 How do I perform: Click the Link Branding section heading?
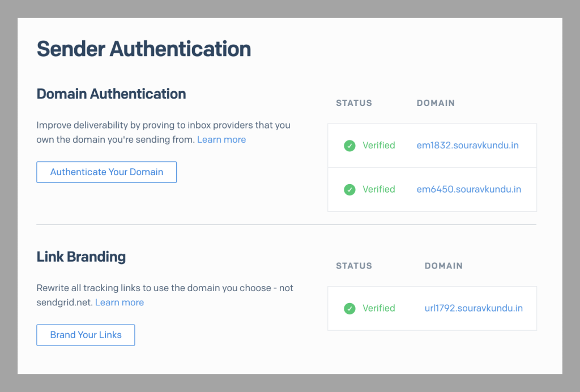coord(81,257)
